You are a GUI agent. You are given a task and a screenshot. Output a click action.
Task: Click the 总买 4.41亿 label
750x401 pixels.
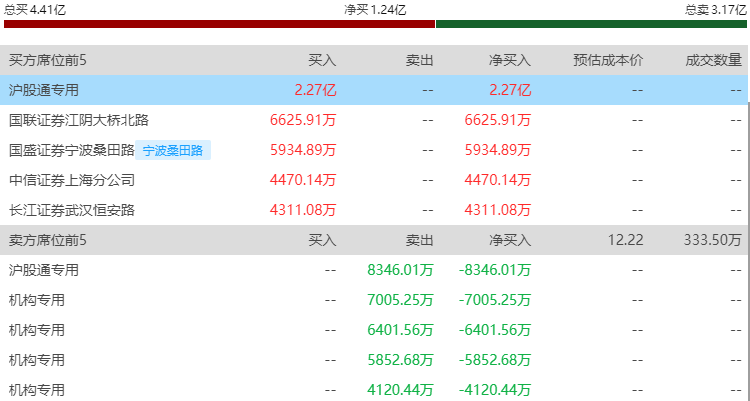[x=34, y=10]
